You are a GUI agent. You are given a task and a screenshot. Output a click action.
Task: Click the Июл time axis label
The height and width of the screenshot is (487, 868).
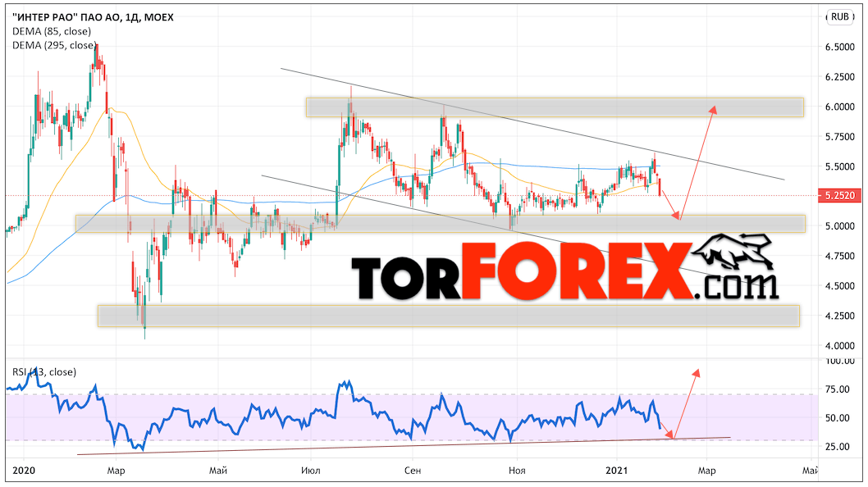(311, 471)
